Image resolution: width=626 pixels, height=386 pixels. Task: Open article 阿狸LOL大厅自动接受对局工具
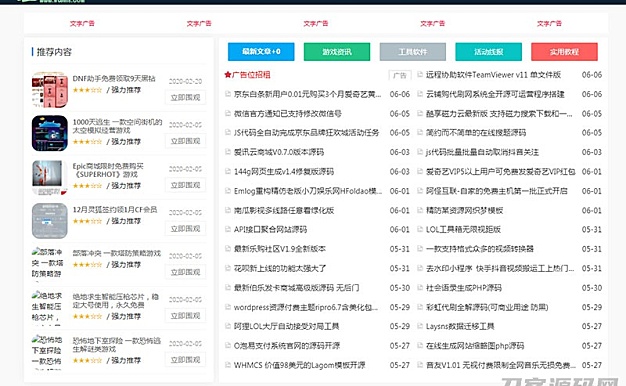coord(287,326)
